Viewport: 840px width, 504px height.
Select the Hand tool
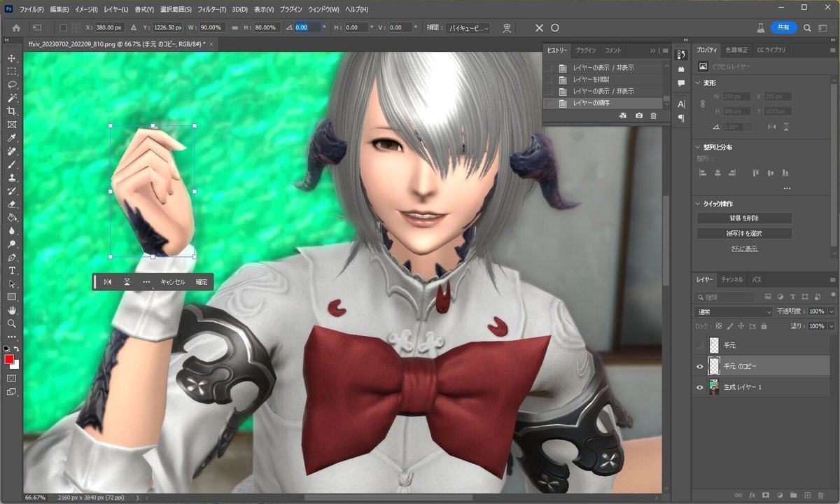pyautogui.click(x=12, y=310)
